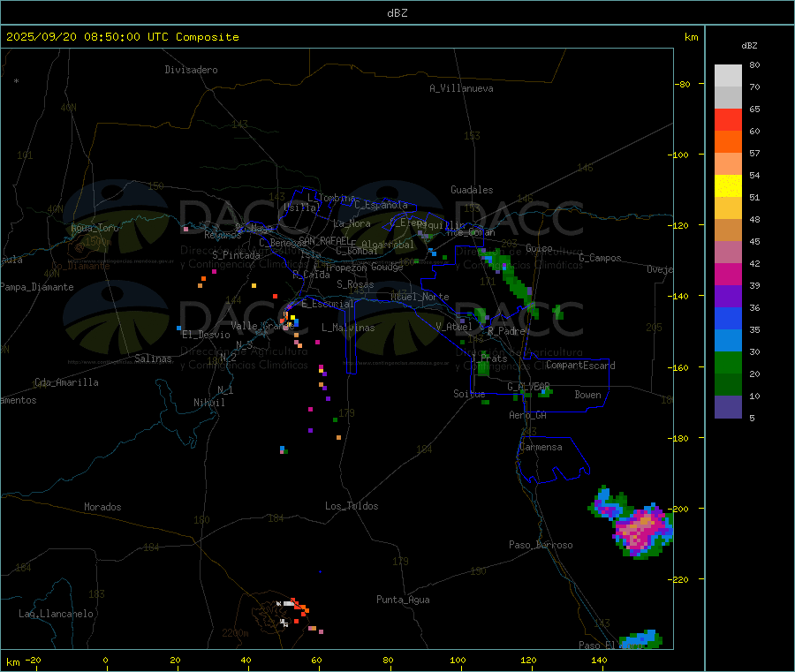The height and width of the screenshot is (672, 795).
Task: Click the 'S_Pintada' map label
Action: click(x=236, y=255)
